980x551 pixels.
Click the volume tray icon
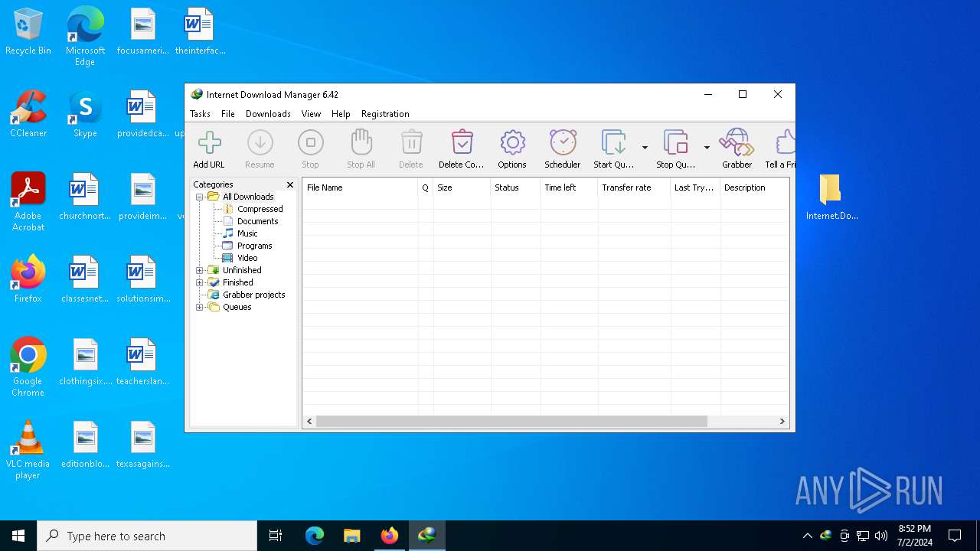click(x=881, y=536)
